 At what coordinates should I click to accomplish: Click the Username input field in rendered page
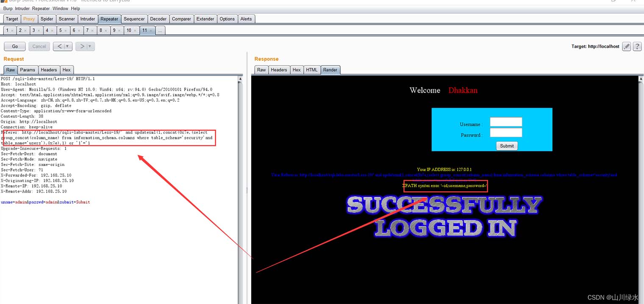(506, 122)
